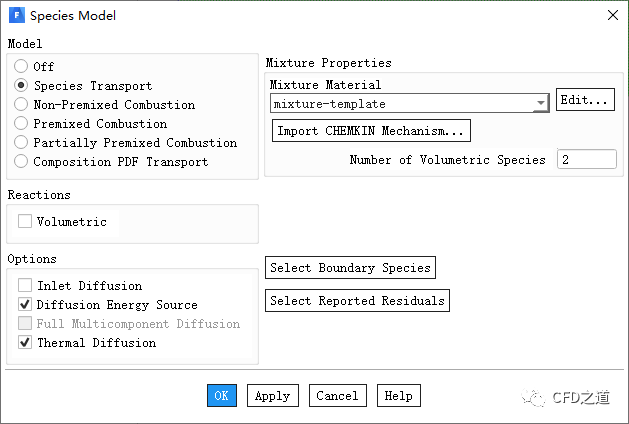Select the Off model radio button
This screenshot has width=629, height=424.
click(21, 67)
